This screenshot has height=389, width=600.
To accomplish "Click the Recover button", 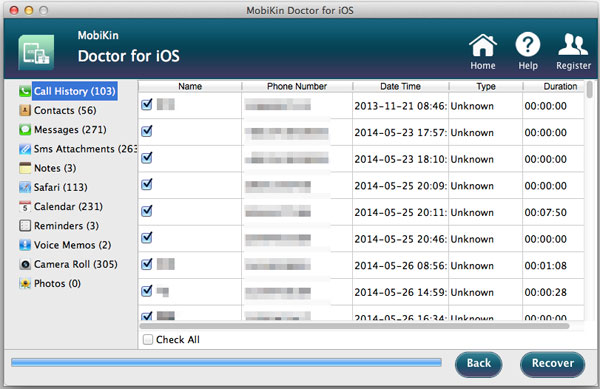I will 553,364.
